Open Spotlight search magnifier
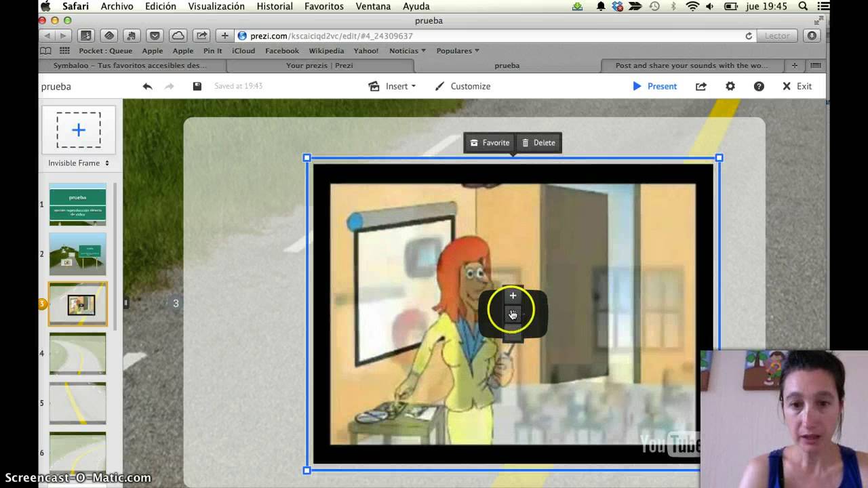 coord(803,6)
